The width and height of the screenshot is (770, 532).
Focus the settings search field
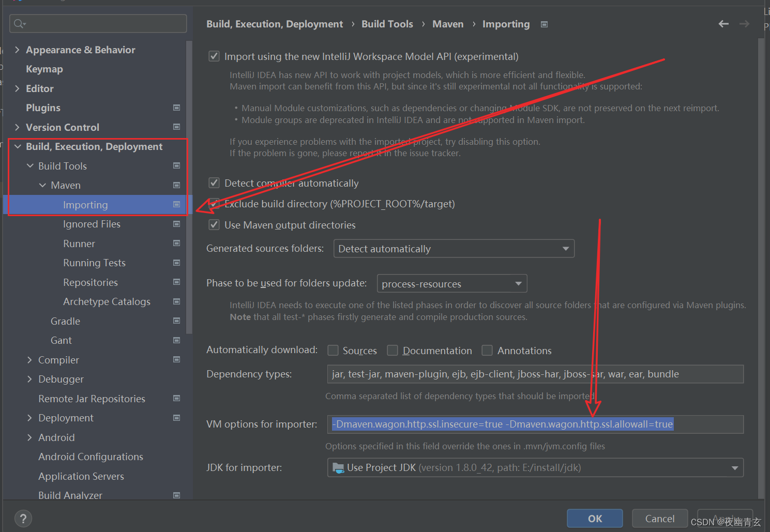click(98, 24)
